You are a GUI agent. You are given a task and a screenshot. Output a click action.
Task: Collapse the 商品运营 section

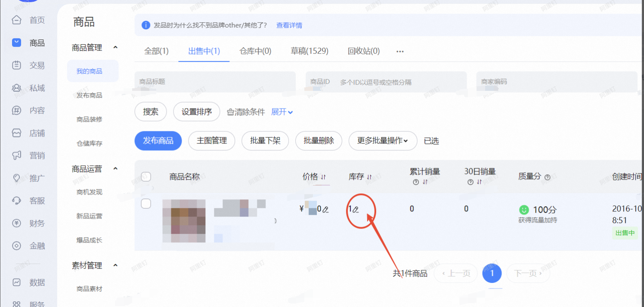(115, 169)
